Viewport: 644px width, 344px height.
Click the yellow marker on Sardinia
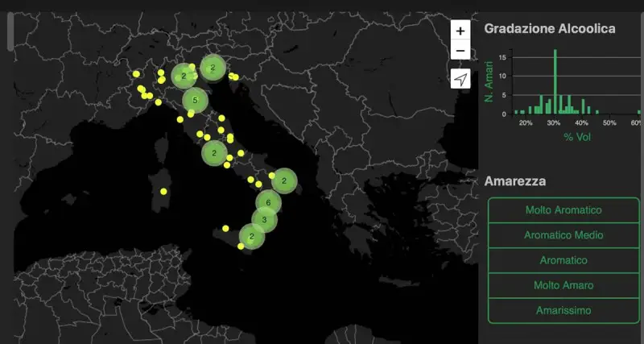163,192
